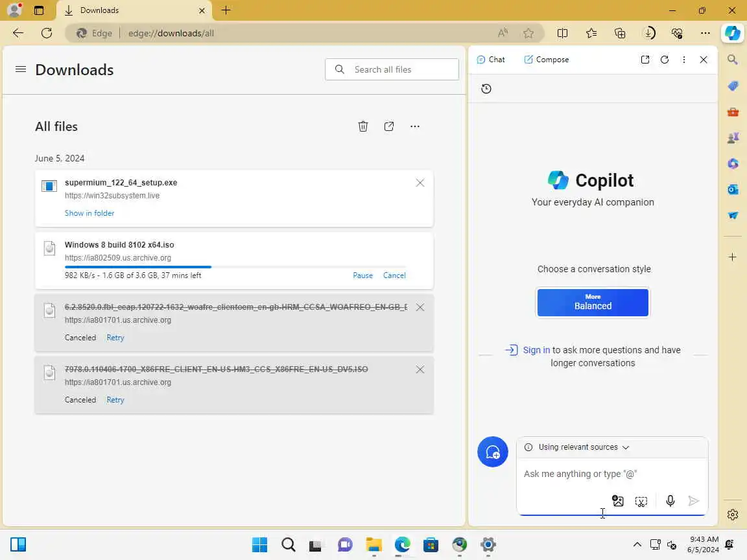
Task: Open sidebar Outlook icon
Action: [x=733, y=189]
